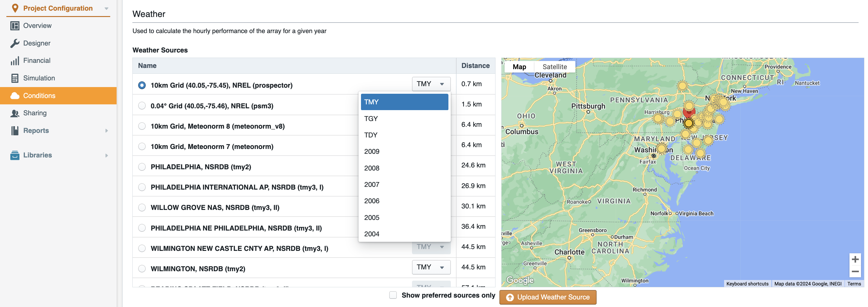Screen dimensions: 868x307
Task: Select the Libraries archive icon
Action: point(15,155)
